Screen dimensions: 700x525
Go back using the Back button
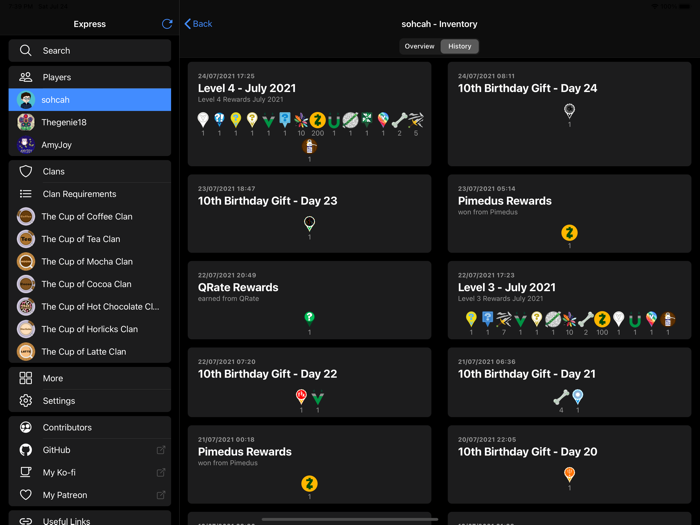click(198, 24)
